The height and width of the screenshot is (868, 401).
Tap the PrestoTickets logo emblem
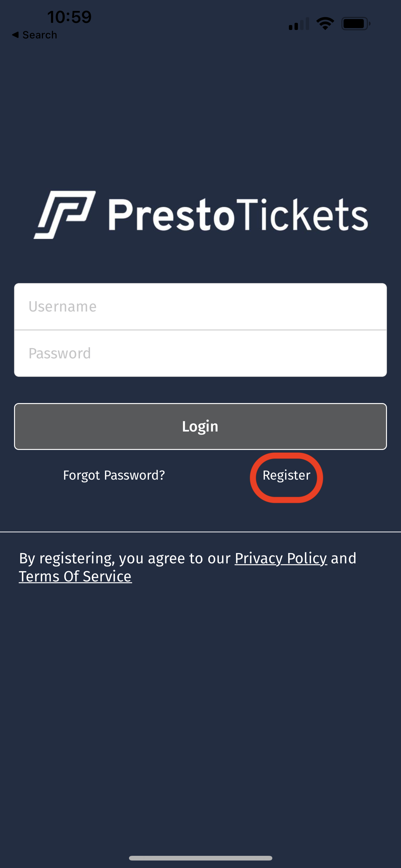pos(65,215)
